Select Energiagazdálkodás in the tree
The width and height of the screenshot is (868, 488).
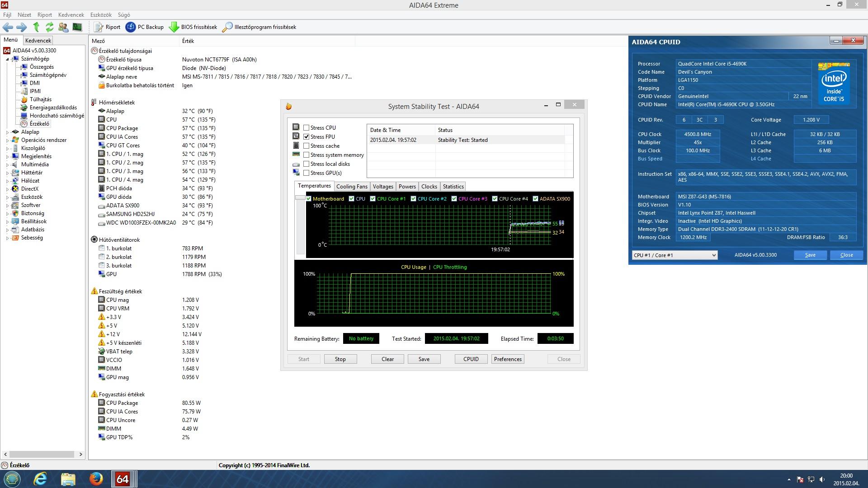pyautogui.click(x=53, y=108)
